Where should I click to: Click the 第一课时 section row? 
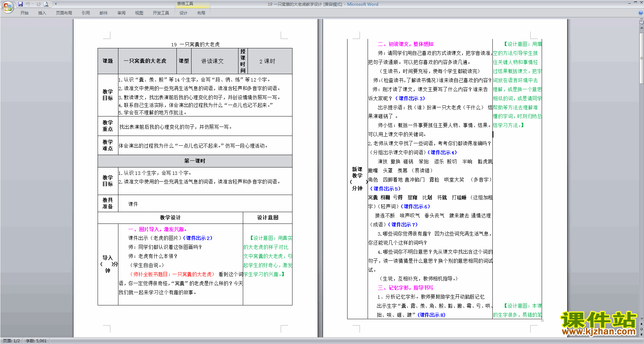pos(195,161)
